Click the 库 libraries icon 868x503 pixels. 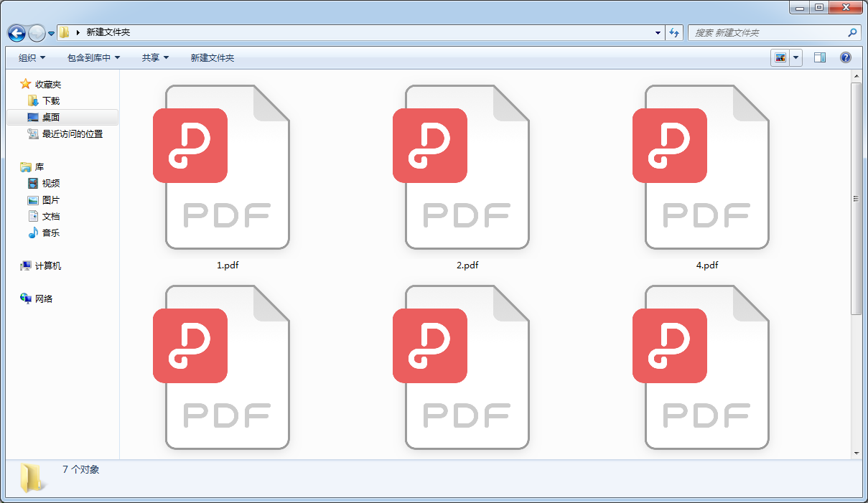click(x=26, y=166)
